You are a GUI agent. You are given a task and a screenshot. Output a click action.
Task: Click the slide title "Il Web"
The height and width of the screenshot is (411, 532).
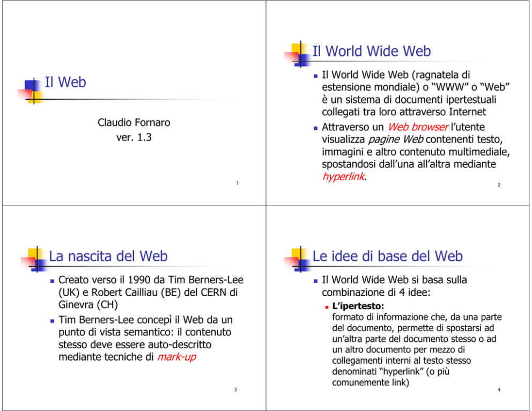point(65,82)
